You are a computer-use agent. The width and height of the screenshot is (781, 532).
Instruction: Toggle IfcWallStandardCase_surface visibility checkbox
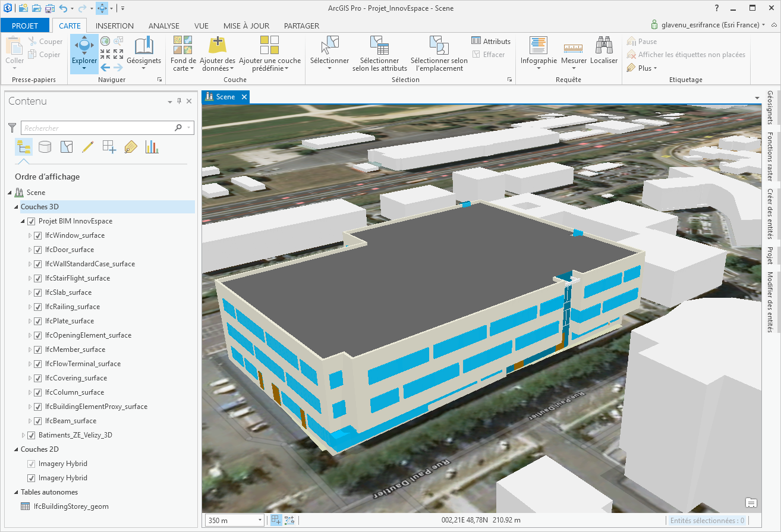pos(38,264)
